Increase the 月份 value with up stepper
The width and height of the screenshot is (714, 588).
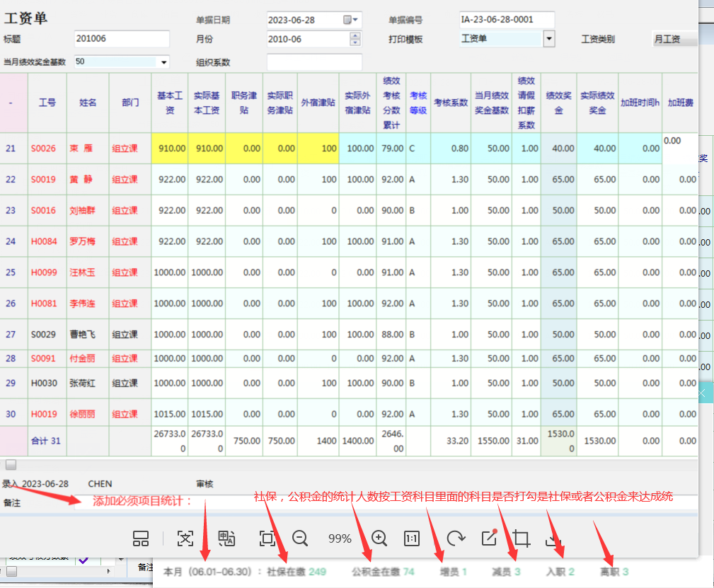pos(355,35)
